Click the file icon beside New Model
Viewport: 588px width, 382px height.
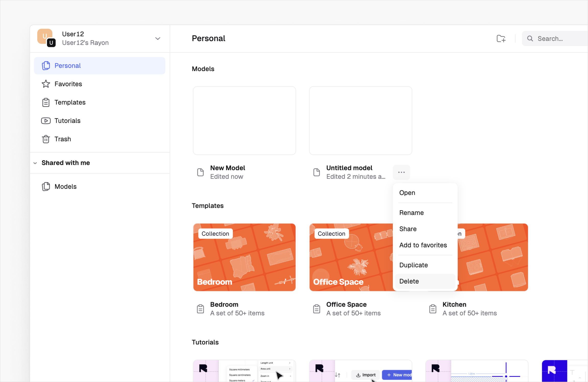click(200, 172)
